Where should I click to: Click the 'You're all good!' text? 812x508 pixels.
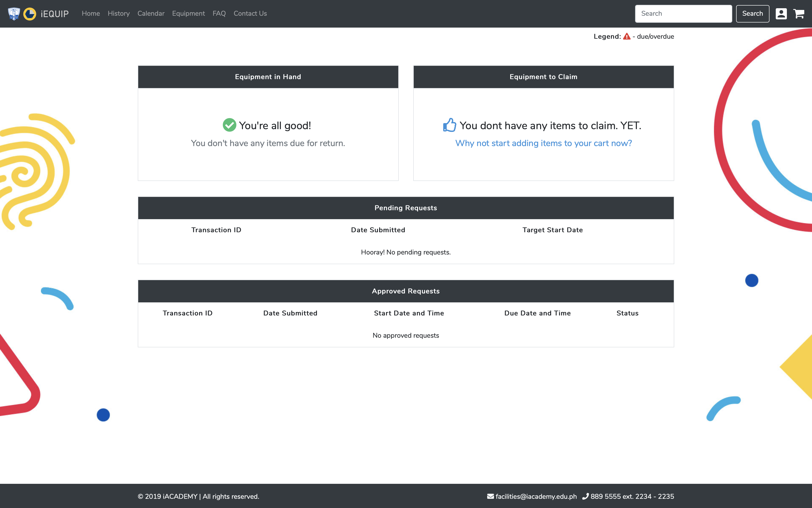(275, 125)
